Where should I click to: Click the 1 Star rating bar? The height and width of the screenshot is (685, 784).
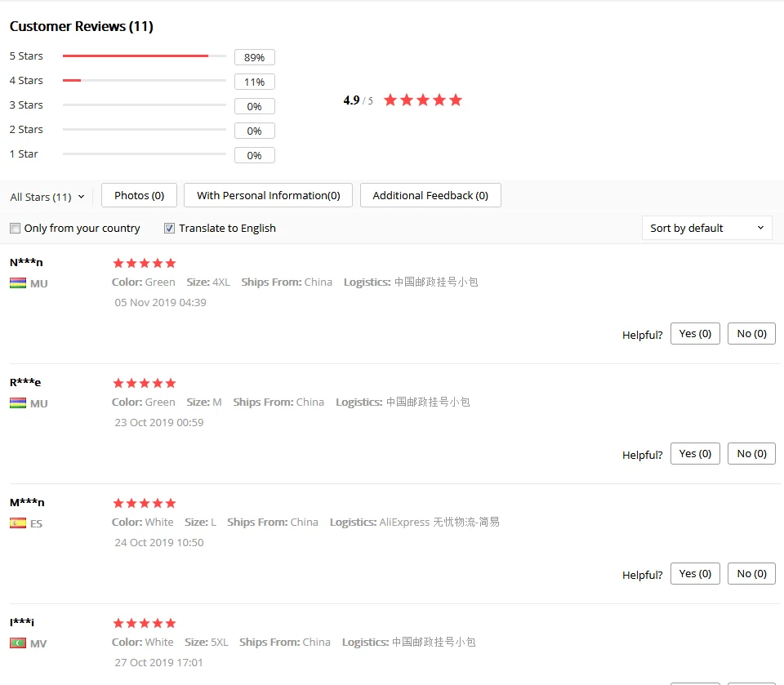(x=145, y=154)
